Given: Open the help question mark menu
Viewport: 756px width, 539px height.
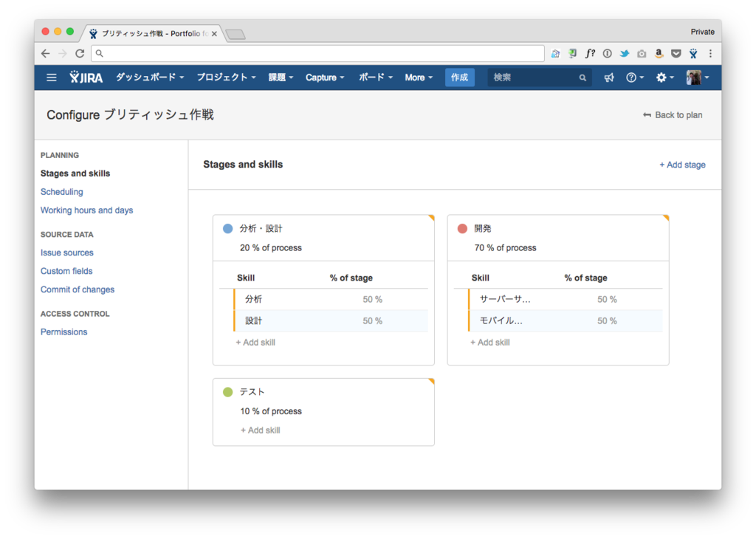Looking at the screenshot, I should pyautogui.click(x=634, y=78).
